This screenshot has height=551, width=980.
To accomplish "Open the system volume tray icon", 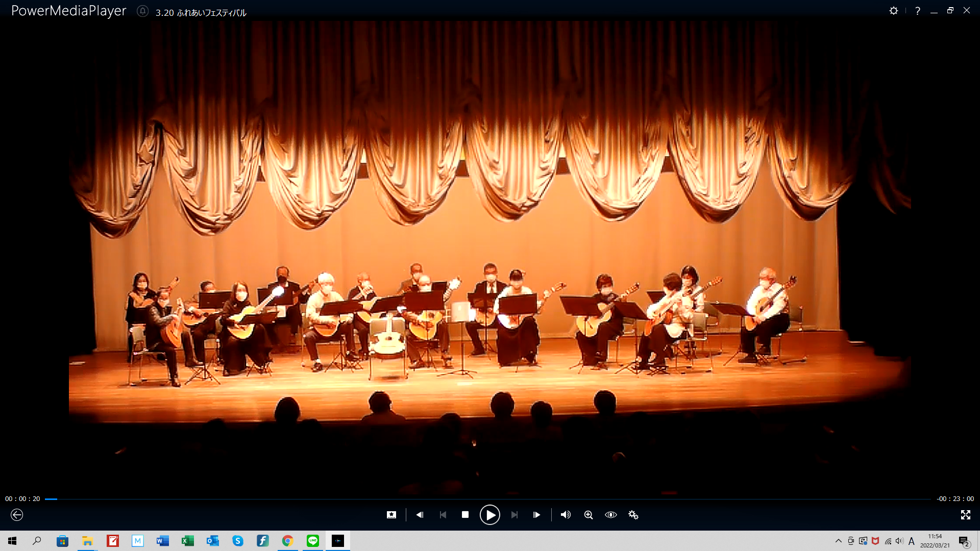I will click(x=899, y=541).
